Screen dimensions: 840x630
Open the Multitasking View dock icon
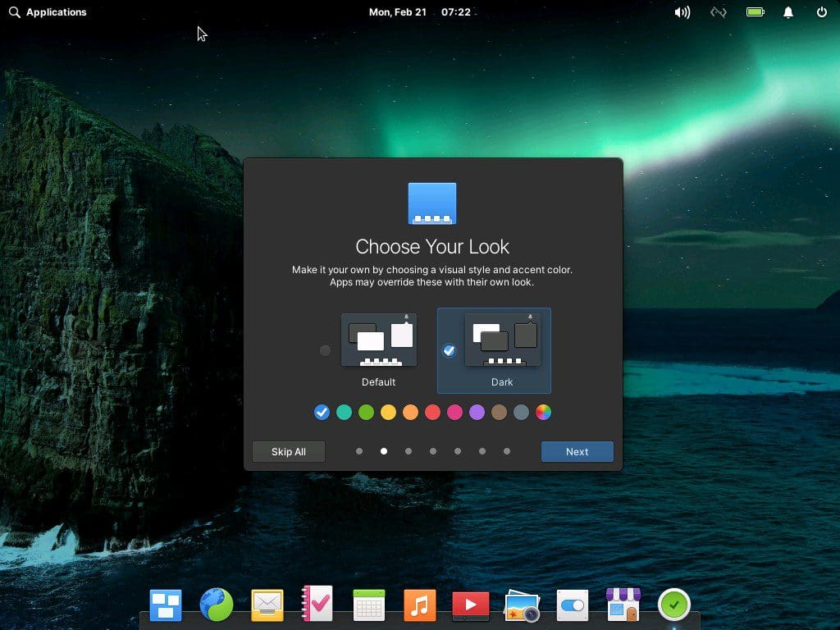pos(166,606)
